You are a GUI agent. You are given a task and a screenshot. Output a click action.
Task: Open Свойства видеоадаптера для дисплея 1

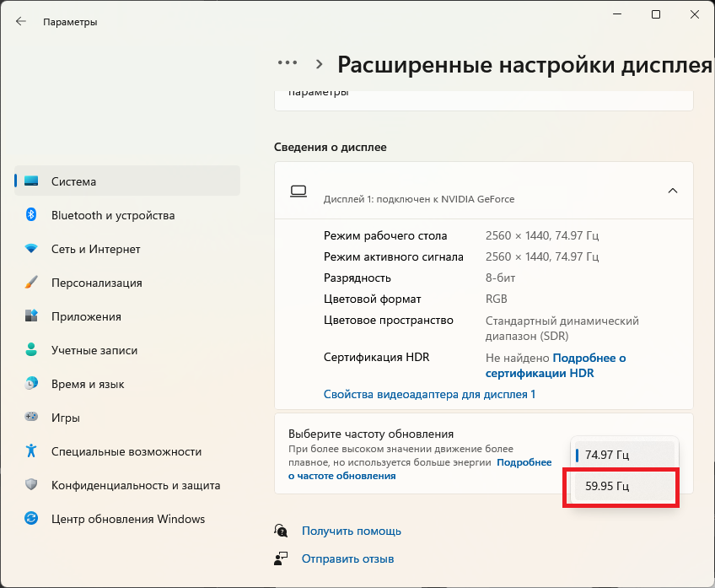click(x=429, y=394)
